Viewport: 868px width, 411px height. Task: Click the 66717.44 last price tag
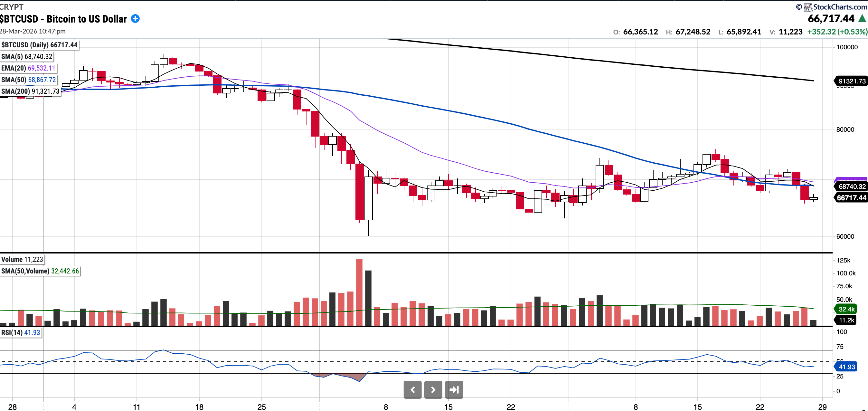pos(851,198)
